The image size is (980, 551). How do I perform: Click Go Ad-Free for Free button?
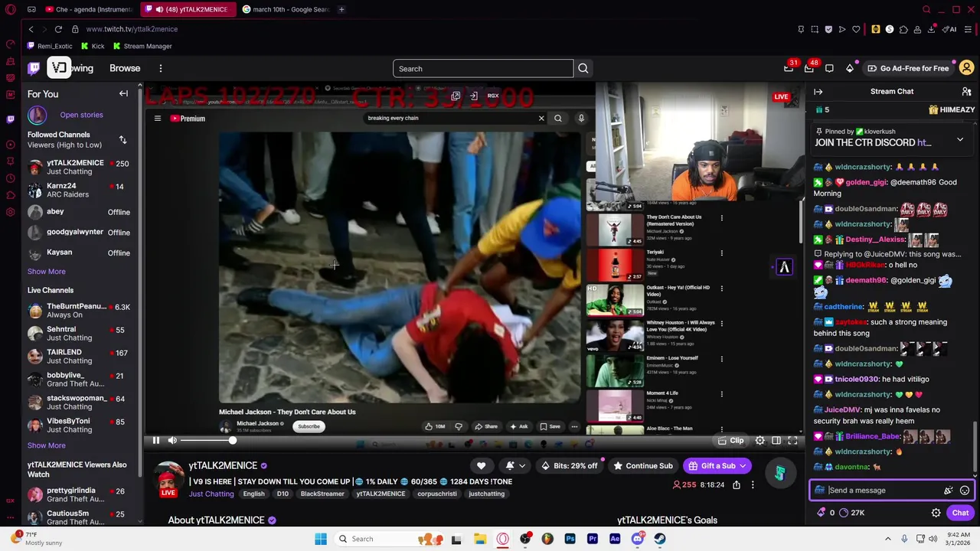(908, 68)
